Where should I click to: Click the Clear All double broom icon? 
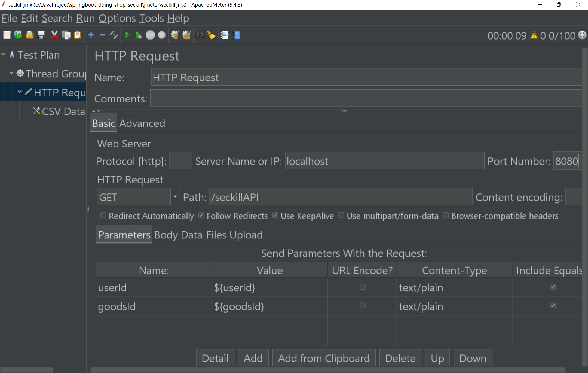click(x=186, y=35)
